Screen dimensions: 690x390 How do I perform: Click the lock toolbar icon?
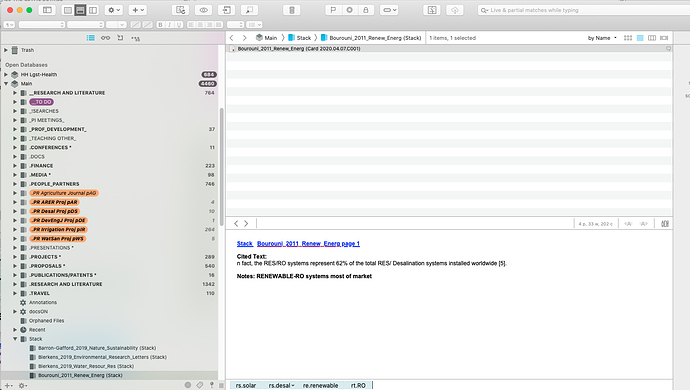(366, 10)
